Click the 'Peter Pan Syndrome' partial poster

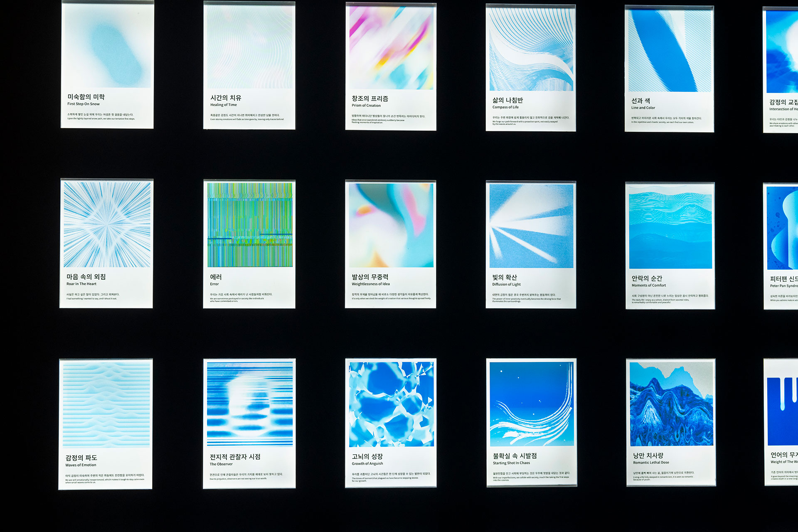[x=782, y=228]
